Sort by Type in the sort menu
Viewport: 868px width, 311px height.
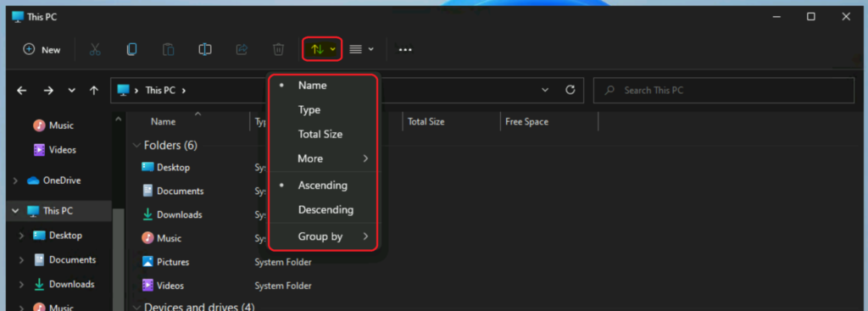click(323, 110)
